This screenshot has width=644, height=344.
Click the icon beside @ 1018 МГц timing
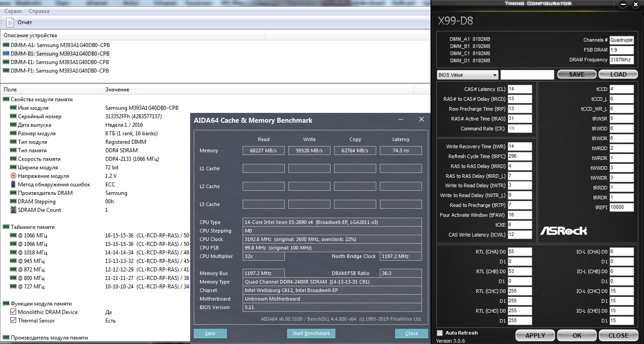pos(13,253)
